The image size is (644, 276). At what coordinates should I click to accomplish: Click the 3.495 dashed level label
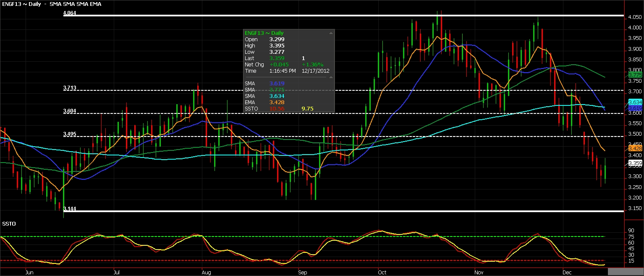pyautogui.click(x=70, y=134)
